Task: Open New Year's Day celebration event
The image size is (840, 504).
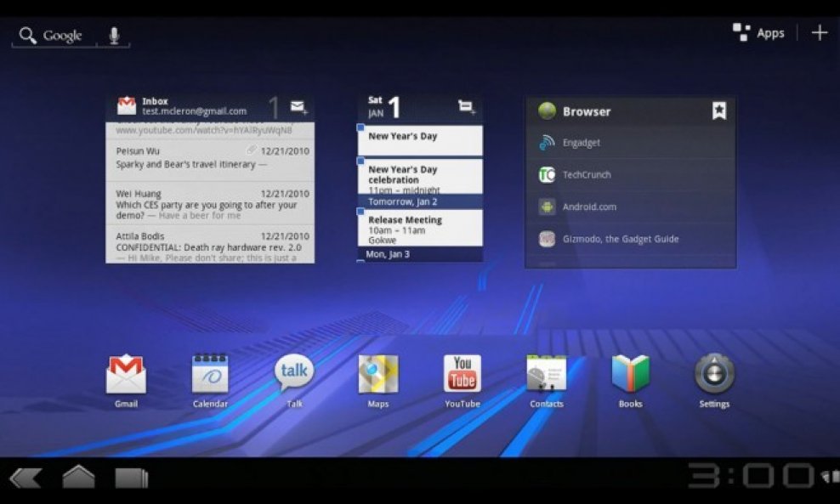Action: (420, 176)
